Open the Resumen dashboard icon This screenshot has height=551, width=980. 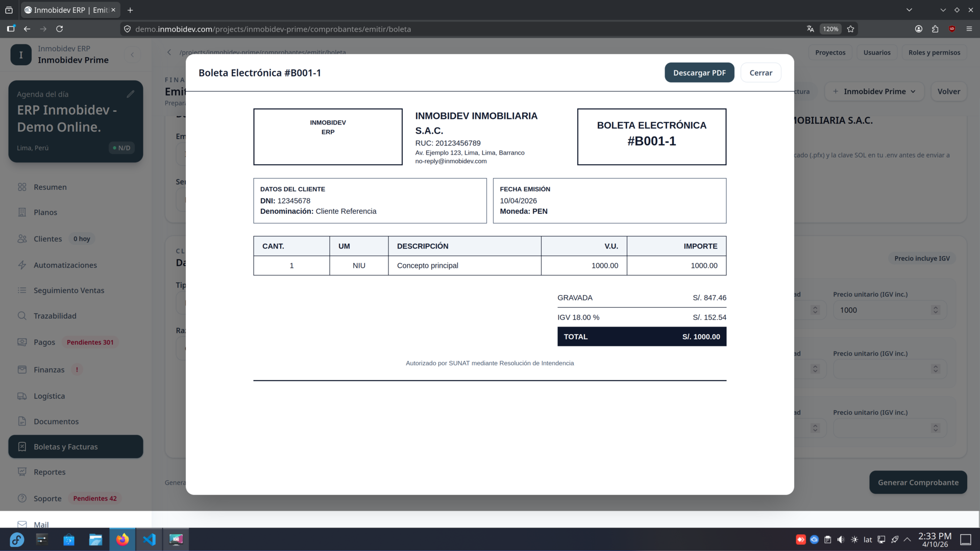22,187
